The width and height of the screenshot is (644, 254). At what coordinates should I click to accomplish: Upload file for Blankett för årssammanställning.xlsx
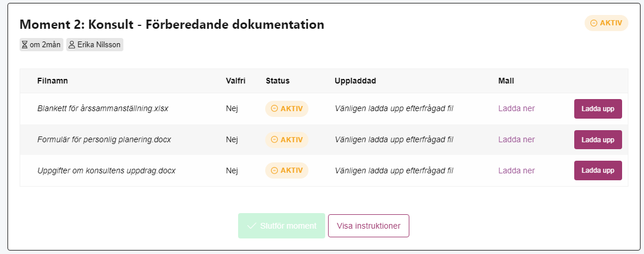point(598,109)
